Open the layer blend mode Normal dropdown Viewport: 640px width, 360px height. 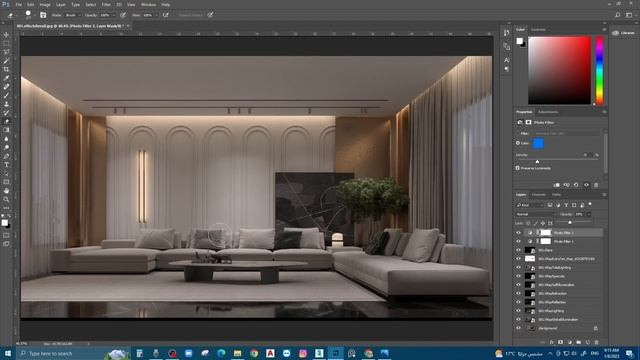tap(536, 214)
